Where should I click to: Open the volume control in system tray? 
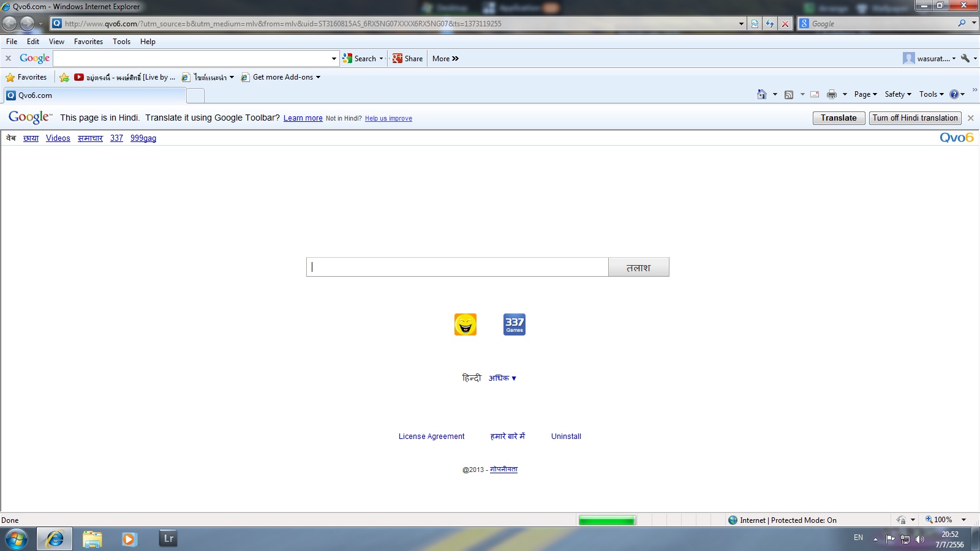click(919, 539)
